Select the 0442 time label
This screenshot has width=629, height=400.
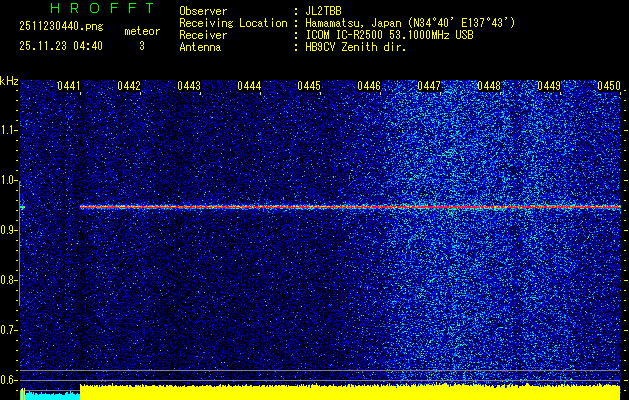coord(129,87)
